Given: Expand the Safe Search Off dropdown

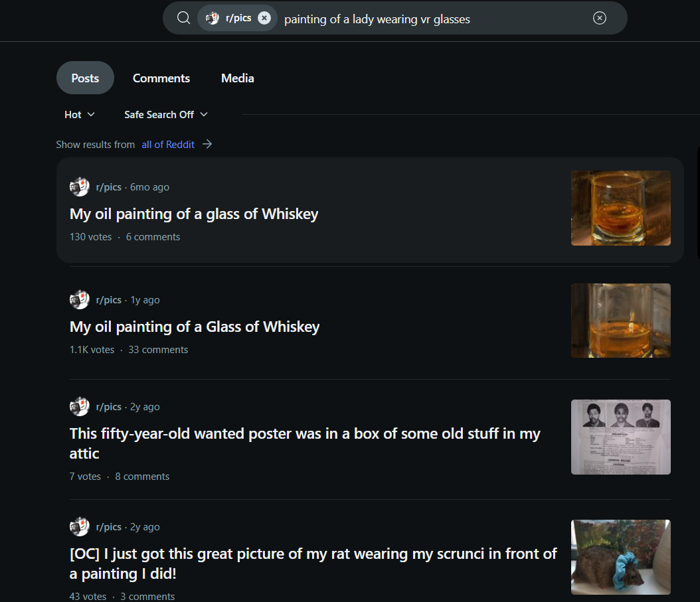Looking at the screenshot, I should pyautogui.click(x=166, y=115).
